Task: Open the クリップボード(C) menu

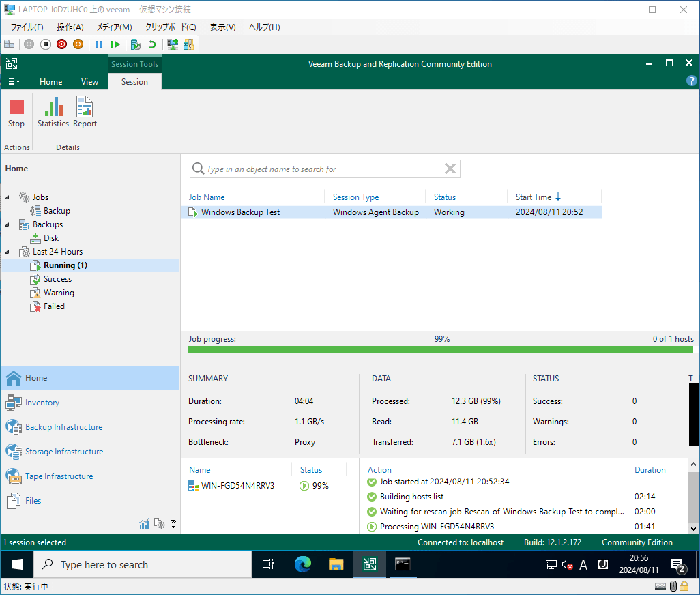Action: [x=171, y=27]
